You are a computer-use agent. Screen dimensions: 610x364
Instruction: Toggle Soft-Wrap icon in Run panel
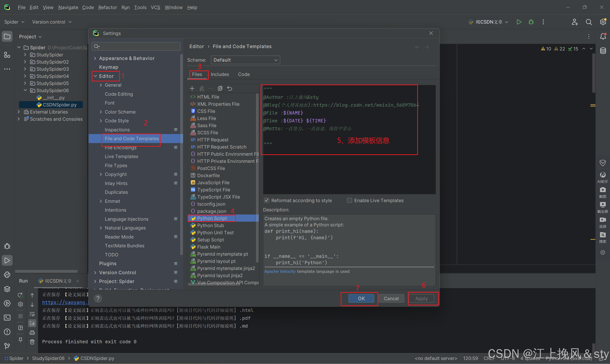pyautogui.click(x=32, y=314)
